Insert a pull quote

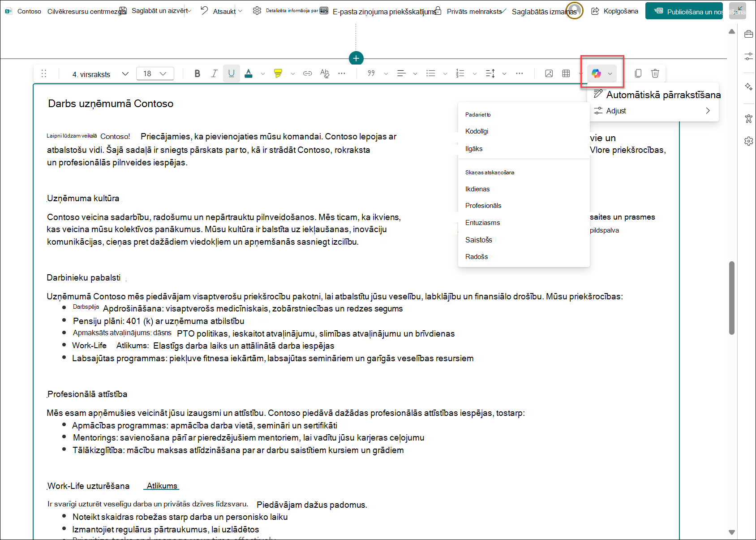(371, 73)
